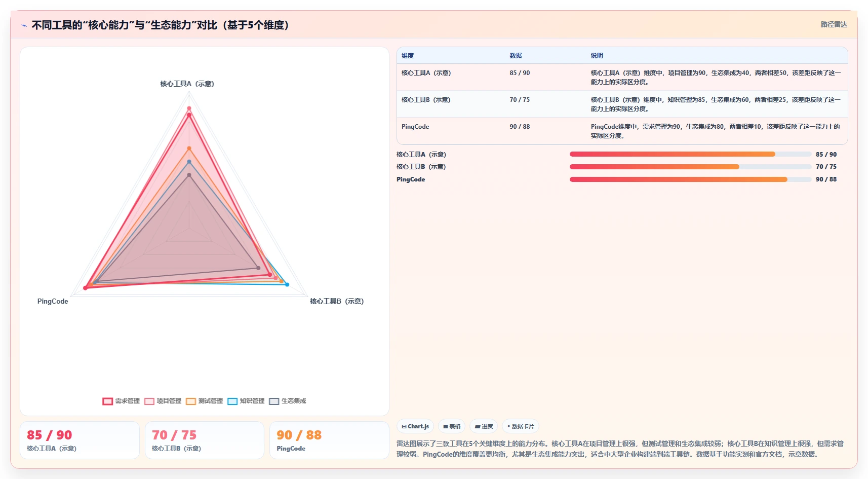This screenshot has width=868, height=479.
Task: Click the red 需求管理 point near PingCode
Action: click(85, 288)
